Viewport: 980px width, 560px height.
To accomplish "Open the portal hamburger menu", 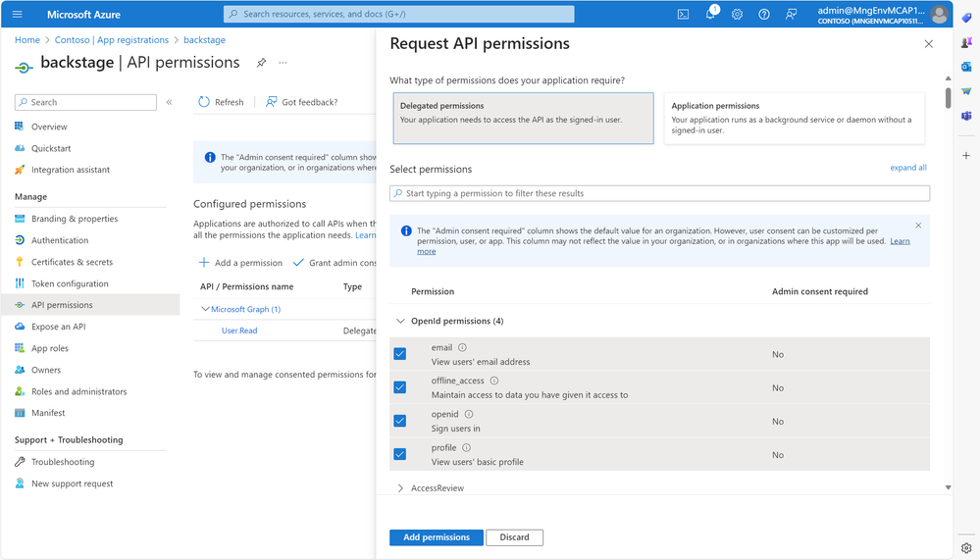I will [18, 14].
